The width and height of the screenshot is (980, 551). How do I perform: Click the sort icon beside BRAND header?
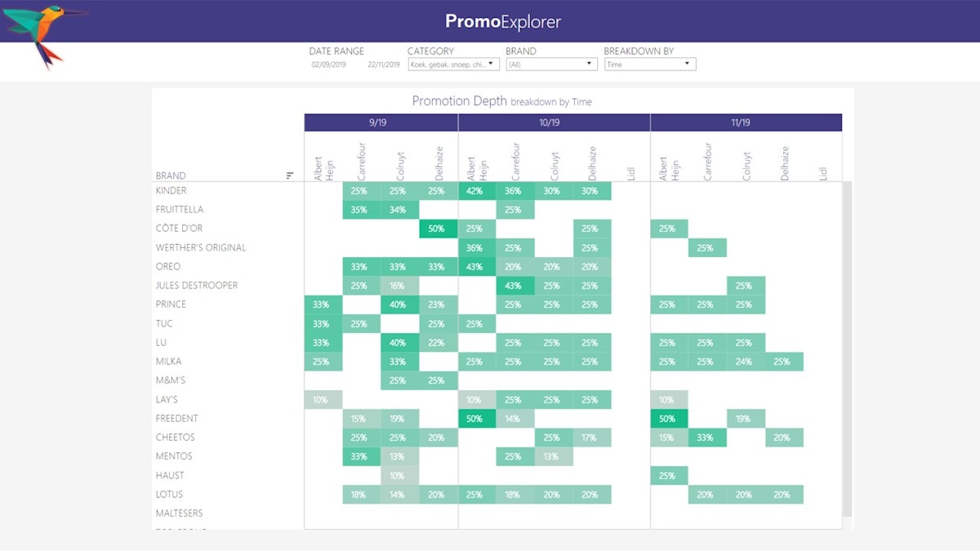pyautogui.click(x=290, y=176)
